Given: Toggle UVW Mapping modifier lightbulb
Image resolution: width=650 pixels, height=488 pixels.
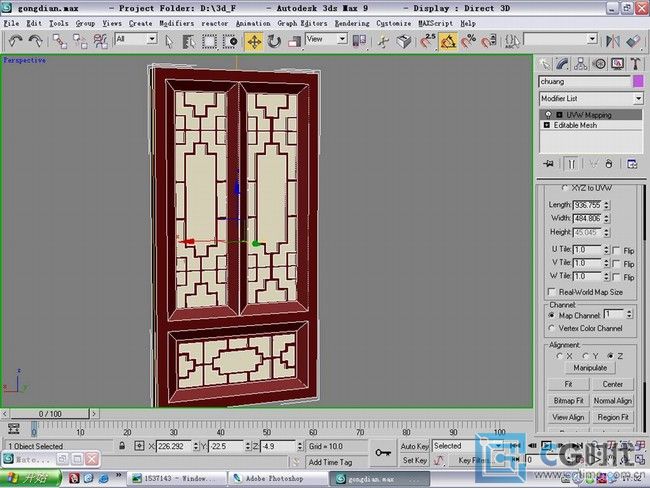Looking at the screenshot, I should point(548,114).
